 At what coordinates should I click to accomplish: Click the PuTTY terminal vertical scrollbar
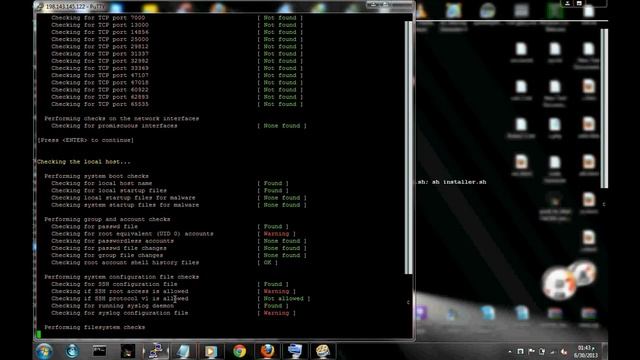coord(408,147)
